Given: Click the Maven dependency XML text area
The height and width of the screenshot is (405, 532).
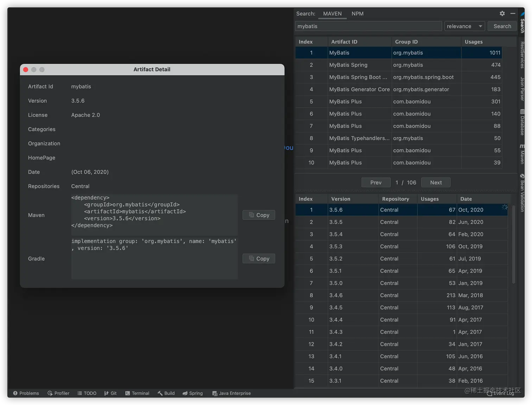Looking at the screenshot, I should (154, 215).
